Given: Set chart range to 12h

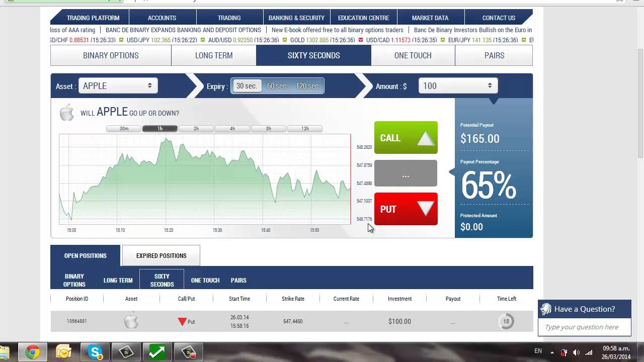Looking at the screenshot, I should [x=305, y=129].
